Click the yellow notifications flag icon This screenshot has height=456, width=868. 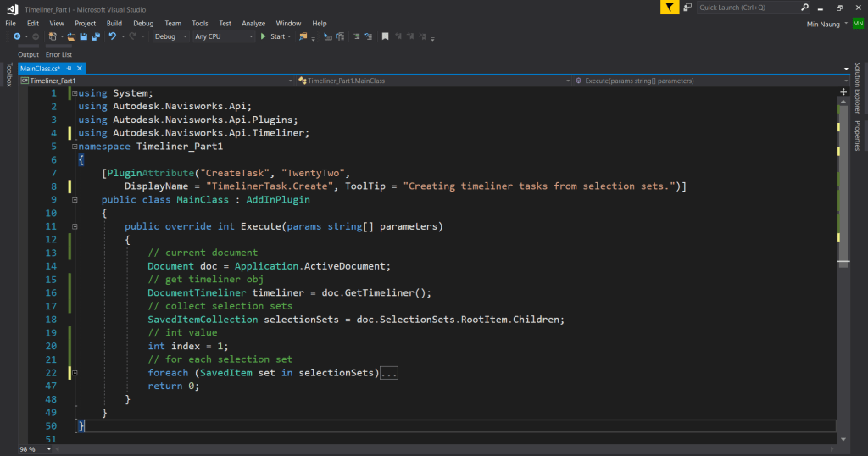[670, 8]
